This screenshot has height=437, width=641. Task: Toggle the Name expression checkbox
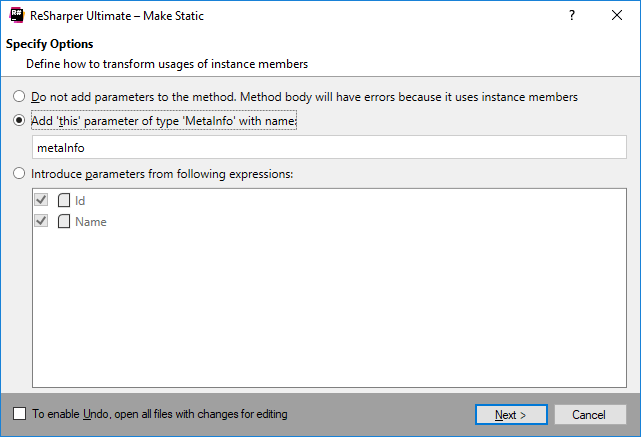point(42,221)
